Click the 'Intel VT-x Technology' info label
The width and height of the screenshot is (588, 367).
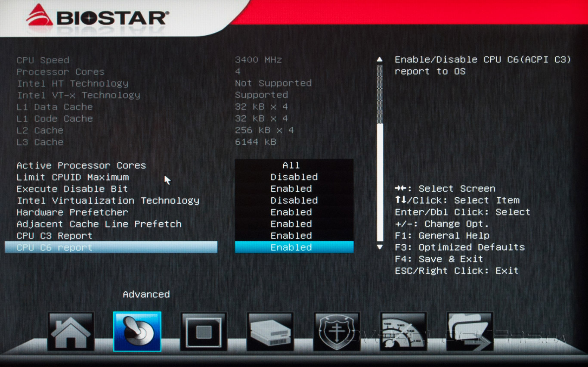click(x=78, y=95)
